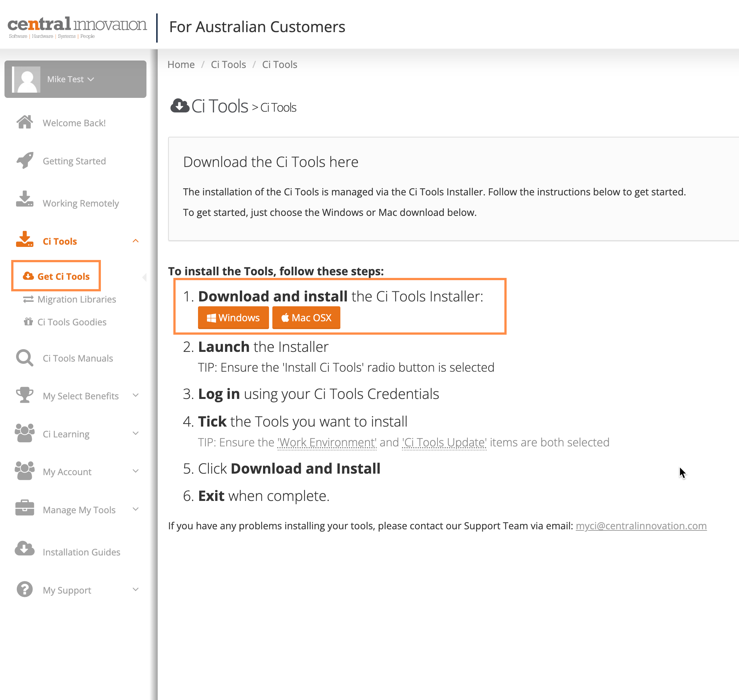Click the cloud download icon for Installation Guides
Image resolution: width=739 pixels, height=700 pixels.
(25, 548)
